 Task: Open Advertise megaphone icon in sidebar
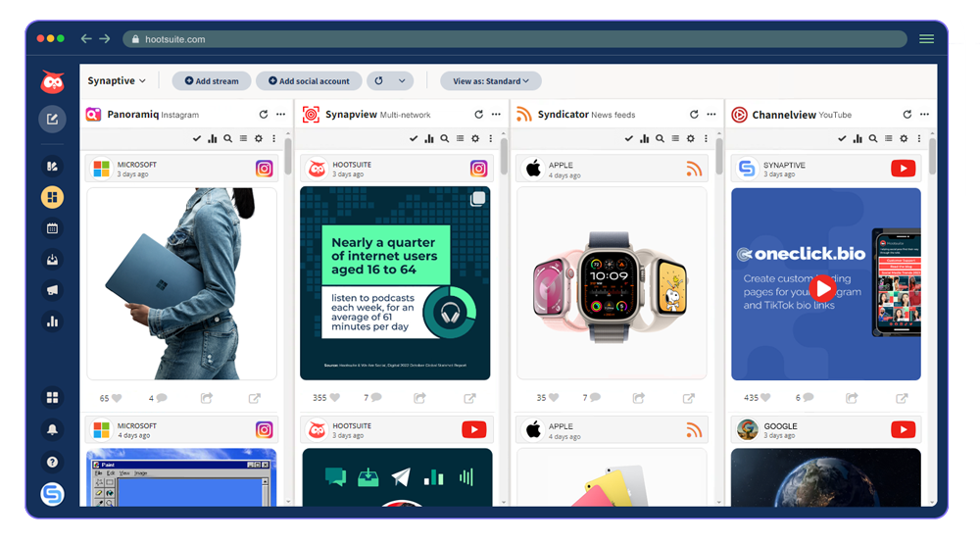click(53, 290)
